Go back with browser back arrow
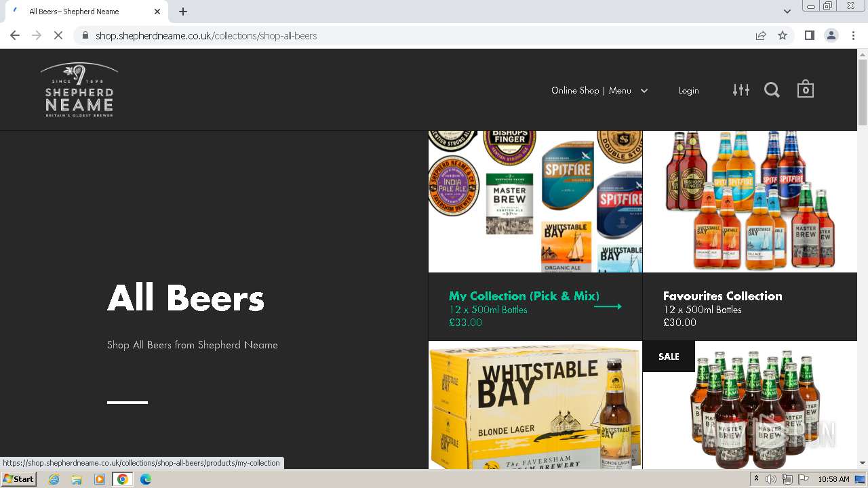 point(15,35)
